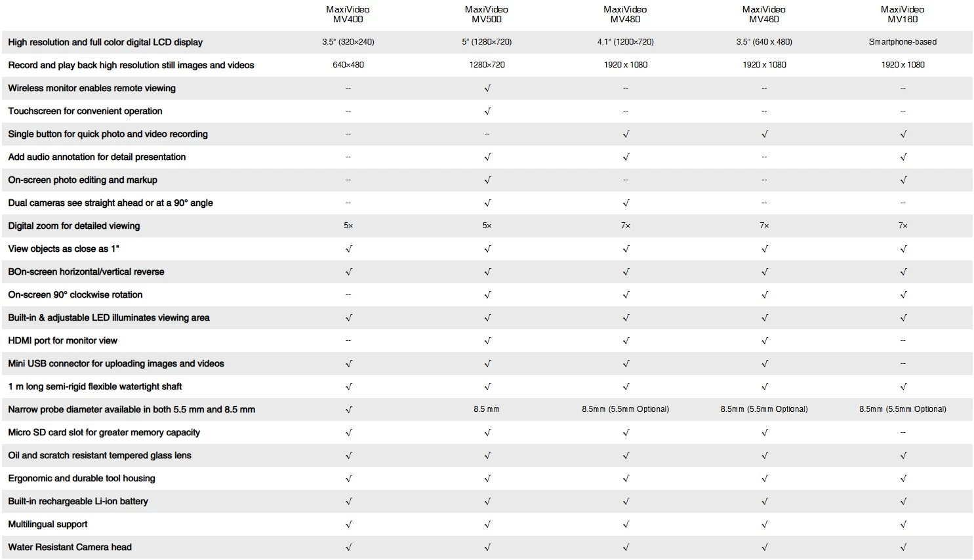Click MV500 checkmark for Wireless monitor row
The height and width of the screenshot is (560, 974).
487,89
